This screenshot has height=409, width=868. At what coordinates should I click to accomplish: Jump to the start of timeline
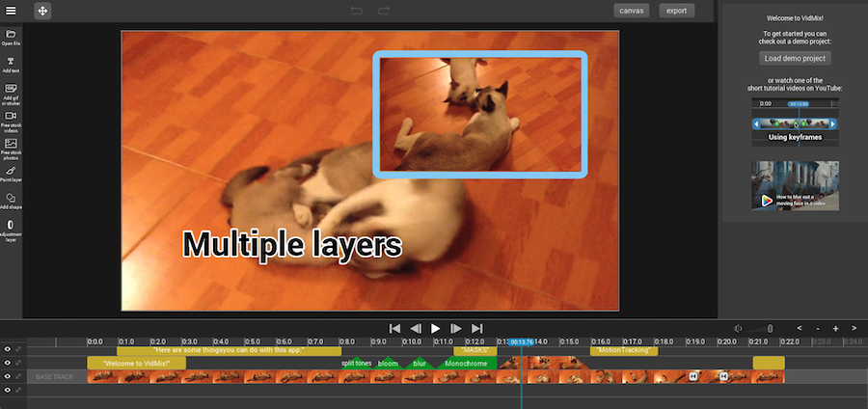click(x=394, y=328)
